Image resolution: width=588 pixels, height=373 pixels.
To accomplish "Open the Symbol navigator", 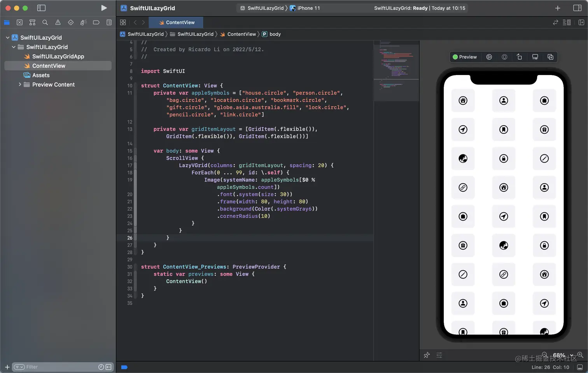I will pos(32,23).
